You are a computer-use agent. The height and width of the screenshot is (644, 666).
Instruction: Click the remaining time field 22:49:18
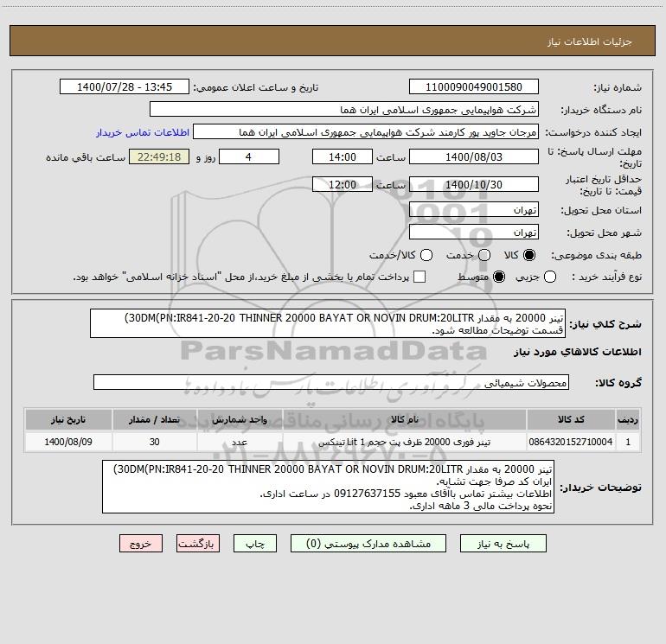tap(159, 156)
